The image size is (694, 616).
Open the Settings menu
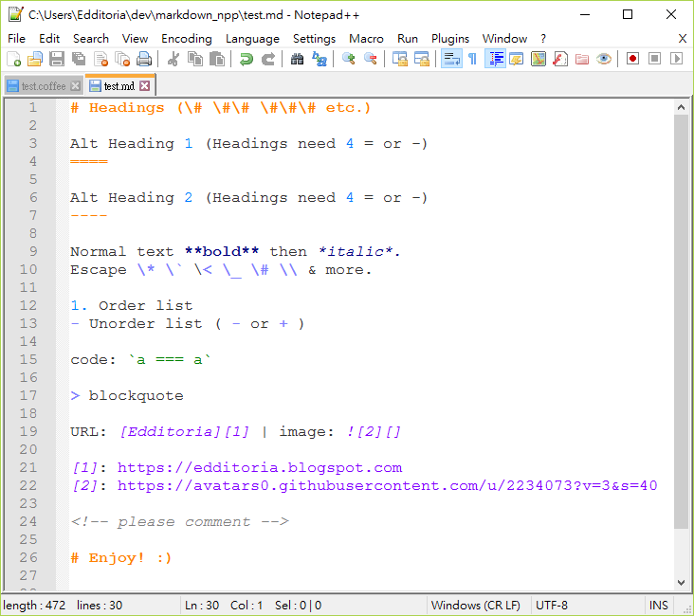pyautogui.click(x=314, y=39)
